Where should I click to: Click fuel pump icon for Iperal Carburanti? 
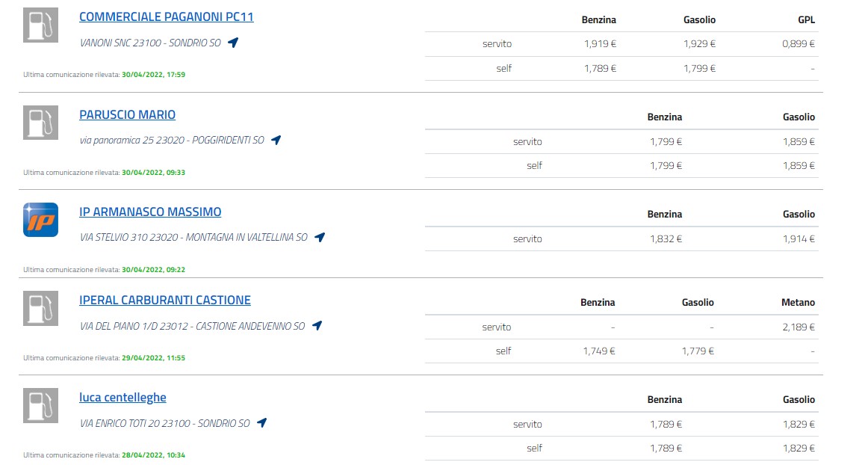40,308
